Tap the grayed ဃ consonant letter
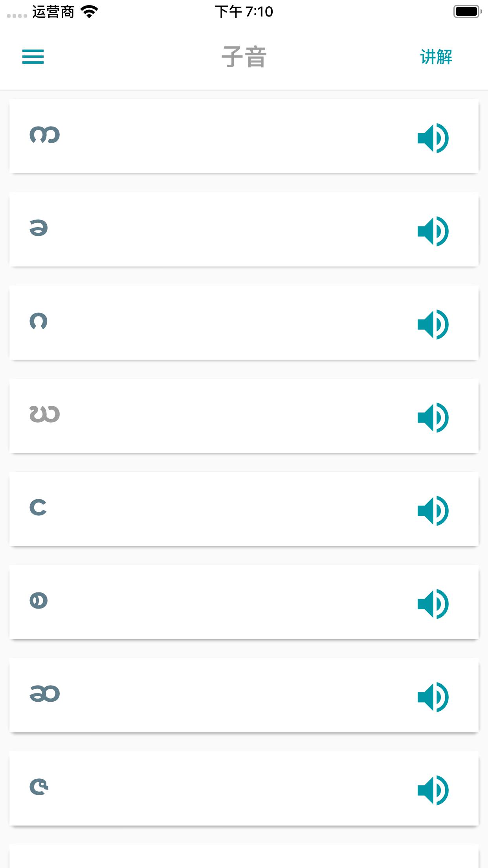The height and width of the screenshot is (868, 488). pos(44,414)
